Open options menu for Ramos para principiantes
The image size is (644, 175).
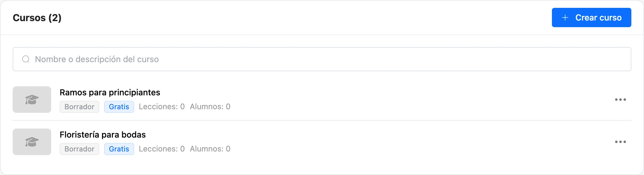[x=620, y=100]
